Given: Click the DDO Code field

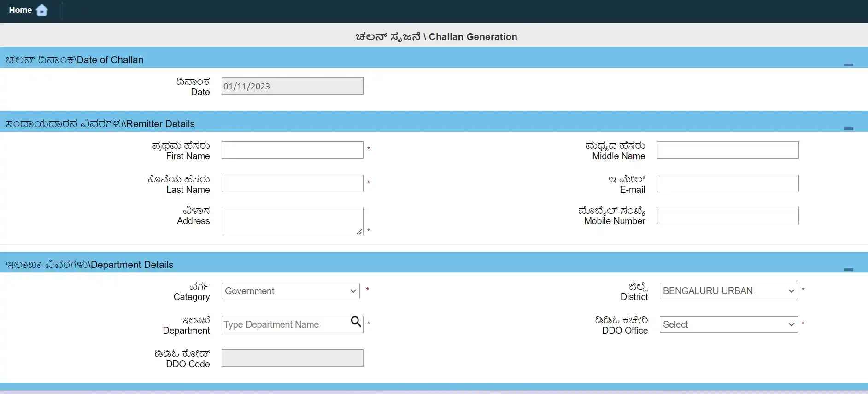Looking at the screenshot, I should [x=292, y=358].
